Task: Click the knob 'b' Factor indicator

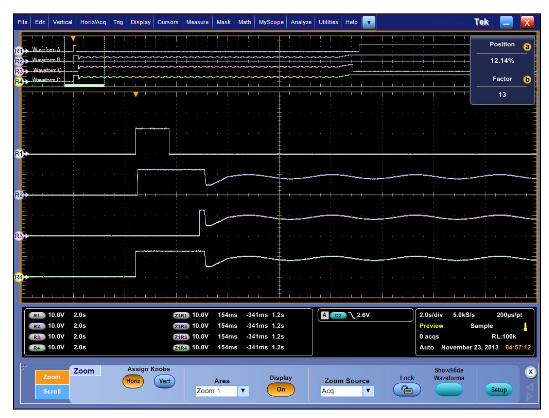Action: tap(527, 80)
